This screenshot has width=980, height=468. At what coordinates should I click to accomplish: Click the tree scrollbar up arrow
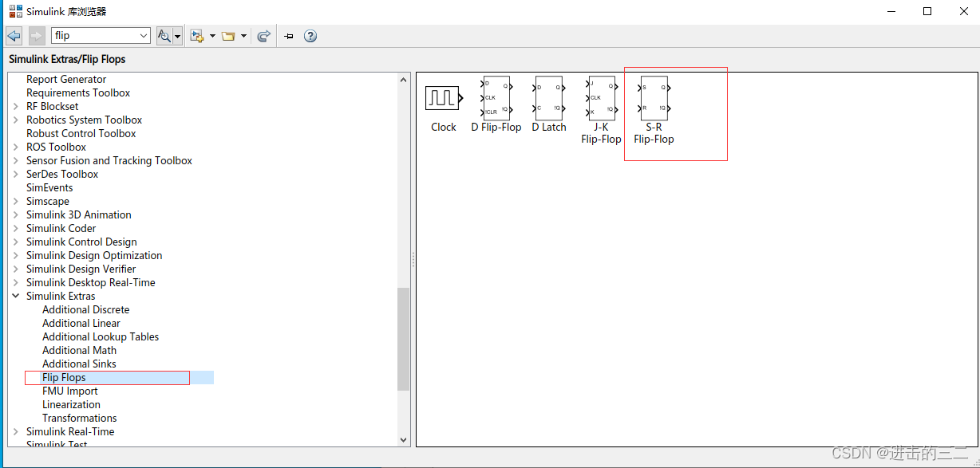tap(403, 80)
